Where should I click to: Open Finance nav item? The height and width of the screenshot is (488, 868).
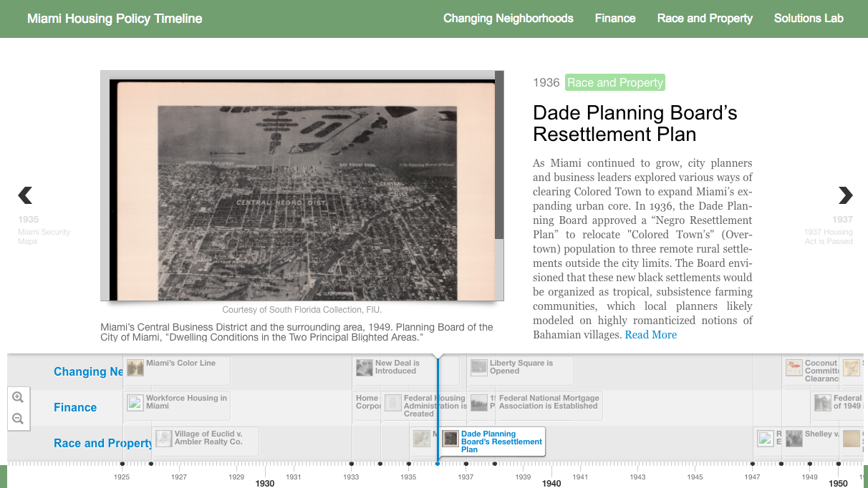[615, 19]
